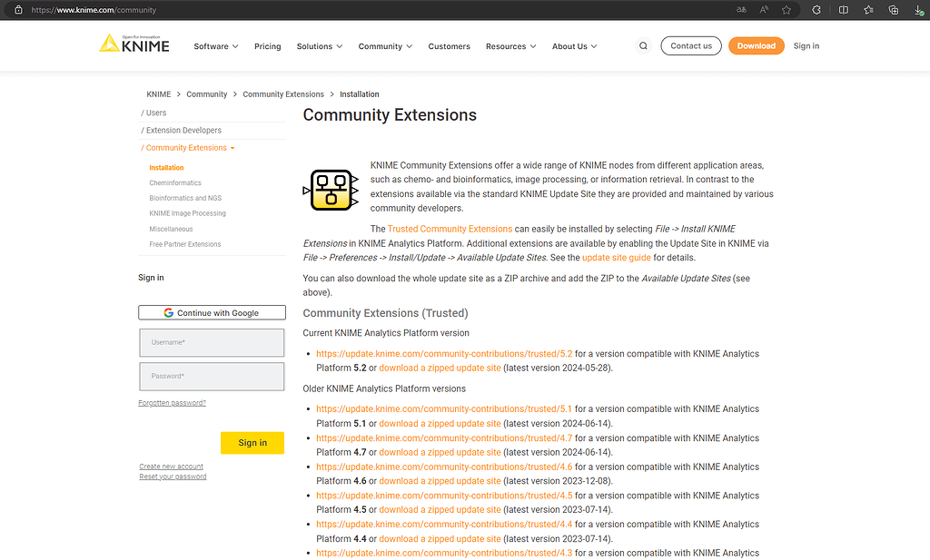Expand the Software dropdown menu
This screenshot has width=930, height=560.
[216, 46]
